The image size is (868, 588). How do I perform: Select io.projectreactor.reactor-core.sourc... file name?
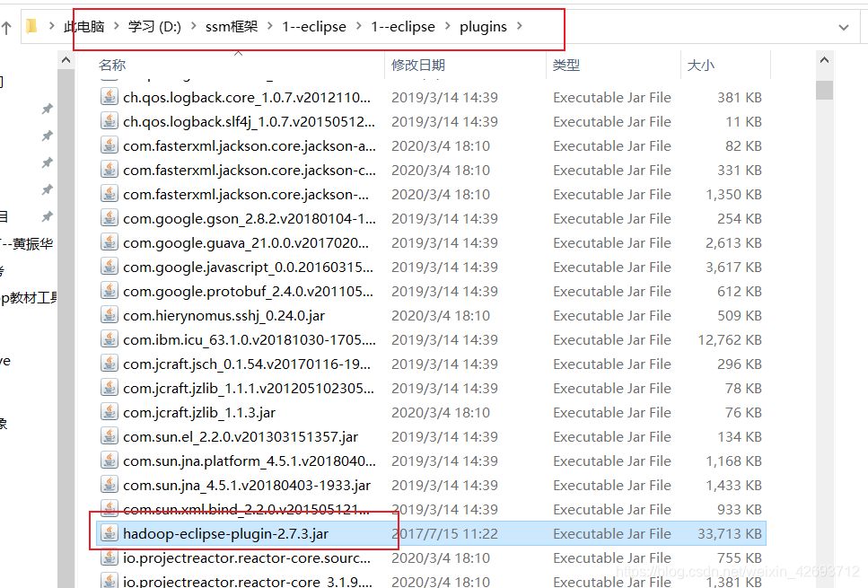(247, 558)
